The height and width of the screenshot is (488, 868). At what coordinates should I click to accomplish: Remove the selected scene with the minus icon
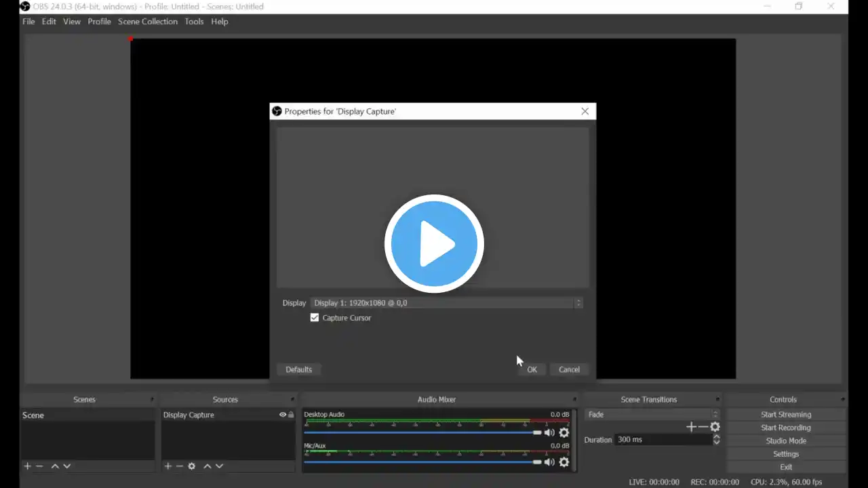coord(39,466)
